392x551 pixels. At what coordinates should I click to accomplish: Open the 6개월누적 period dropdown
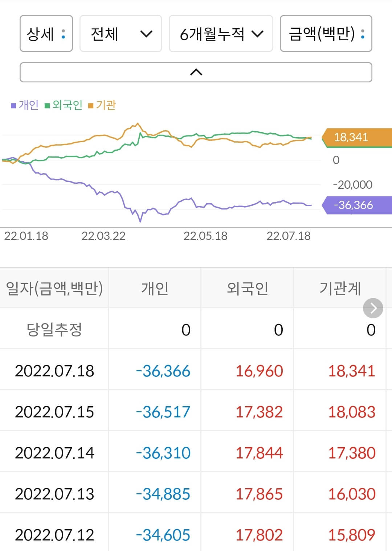click(x=221, y=33)
